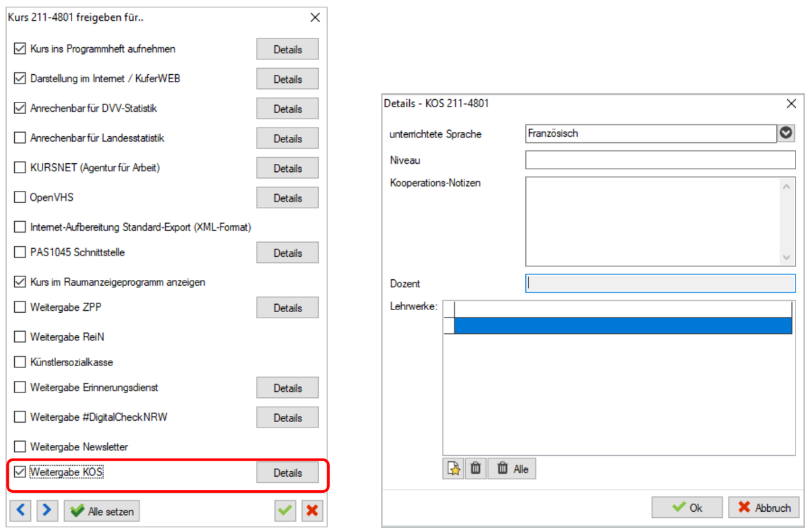The width and height of the screenshot is (809, 532).
Task: Enable 'PAS1045 Schnittstelle' checkbox
Action: click(20, 253)
